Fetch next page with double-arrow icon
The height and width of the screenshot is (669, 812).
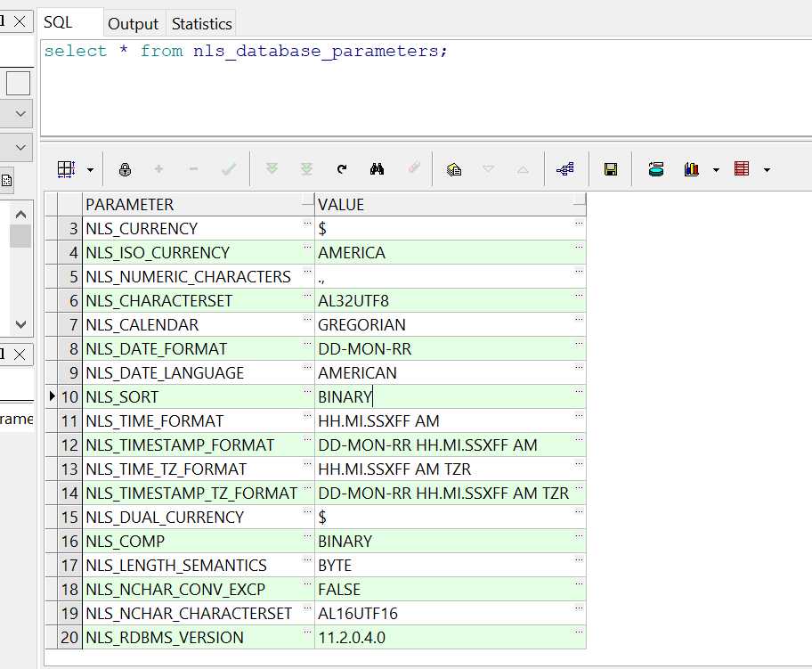[272, 169]
